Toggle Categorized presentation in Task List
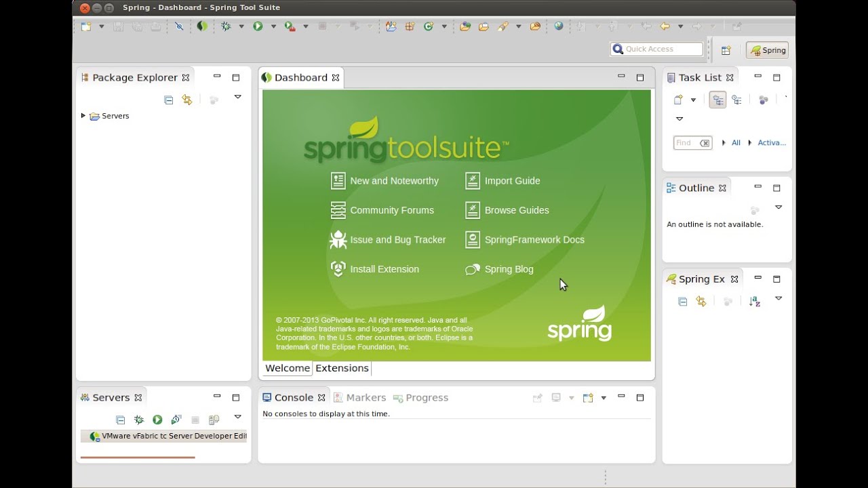 [x=717, y=100]
